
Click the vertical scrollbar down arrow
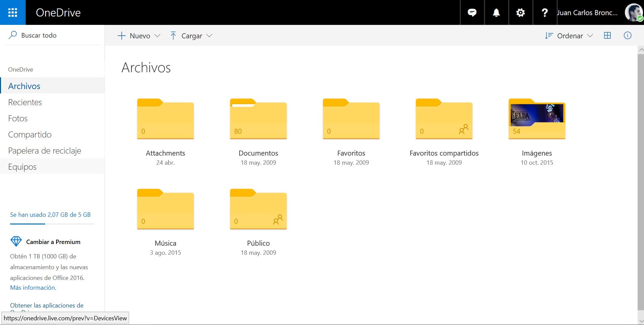641,321
